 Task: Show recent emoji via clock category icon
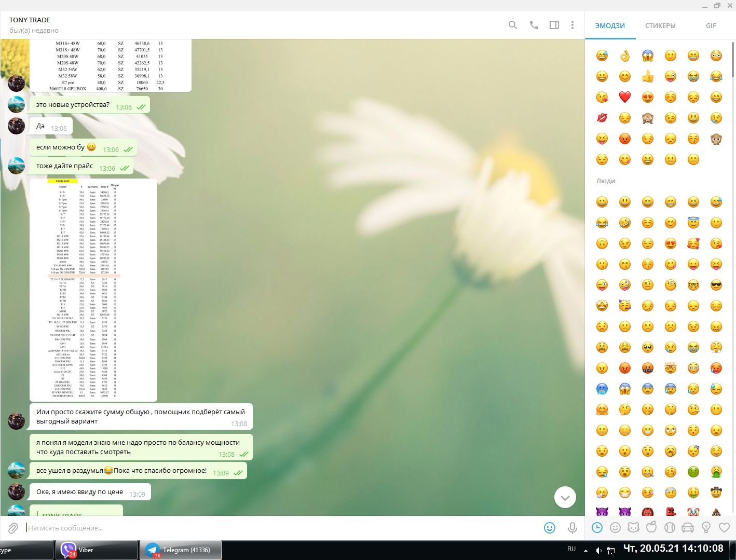click(x=597, y=528)
